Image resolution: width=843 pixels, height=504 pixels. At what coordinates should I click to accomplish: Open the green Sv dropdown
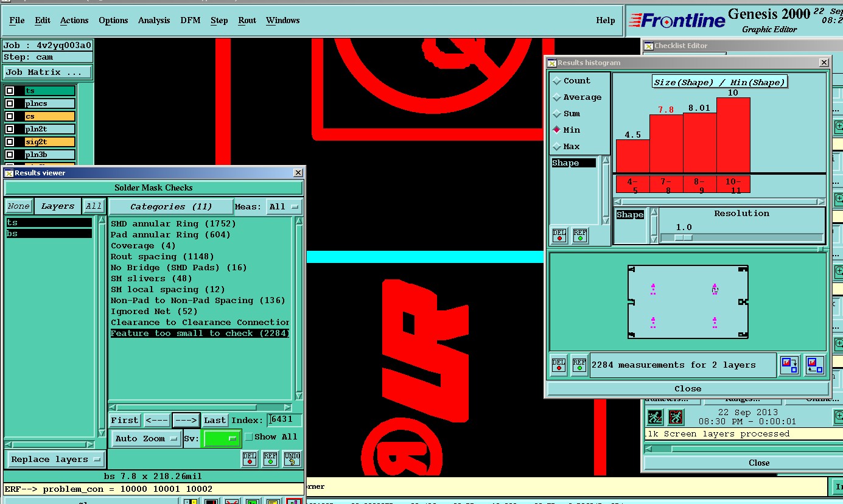pyautogui.click(x=222, y=438)
